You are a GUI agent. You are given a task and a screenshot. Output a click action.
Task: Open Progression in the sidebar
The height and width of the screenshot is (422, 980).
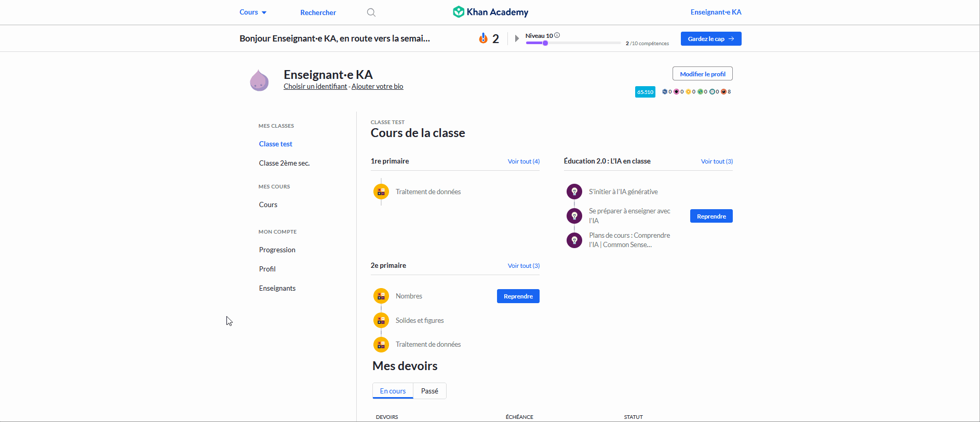click(277, 250)
